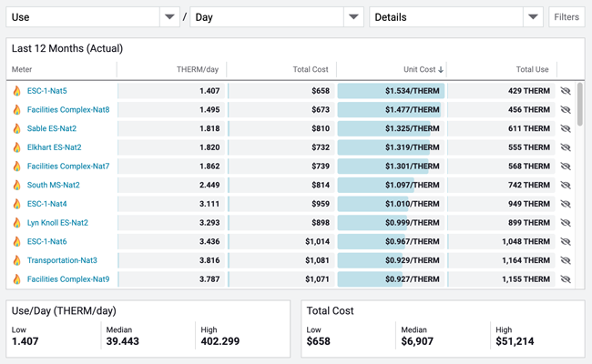The height and width of the screenshot is (364, 592).
Task: Hide the Facilities Complex-Nat9 meter row
Action: [x=566, y=279]
